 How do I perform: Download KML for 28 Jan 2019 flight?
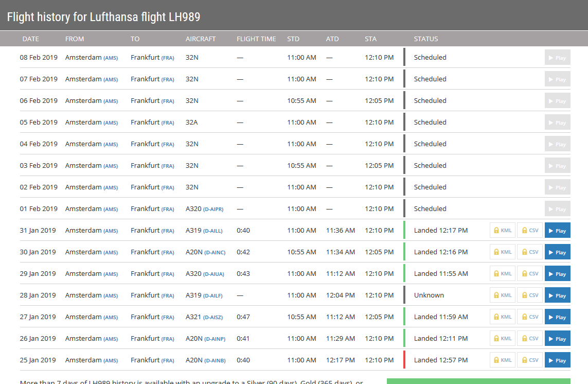coord(503,295)
